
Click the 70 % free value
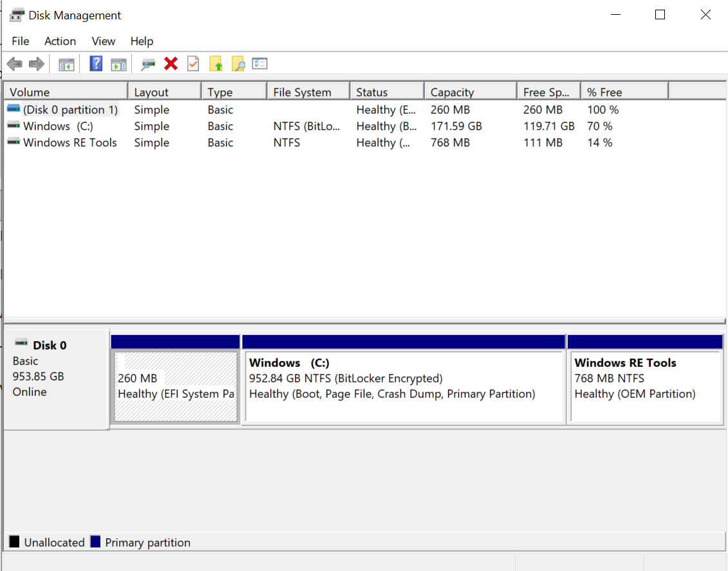599,126
